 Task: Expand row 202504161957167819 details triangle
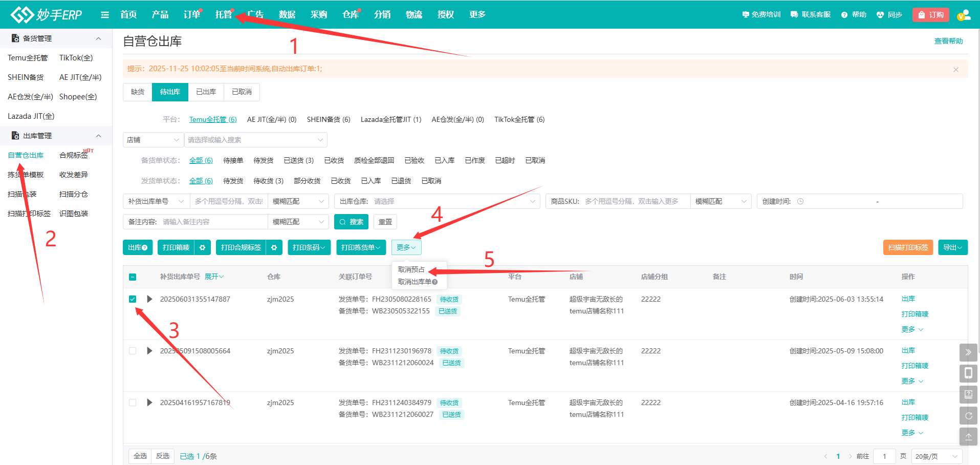(149, 403)
